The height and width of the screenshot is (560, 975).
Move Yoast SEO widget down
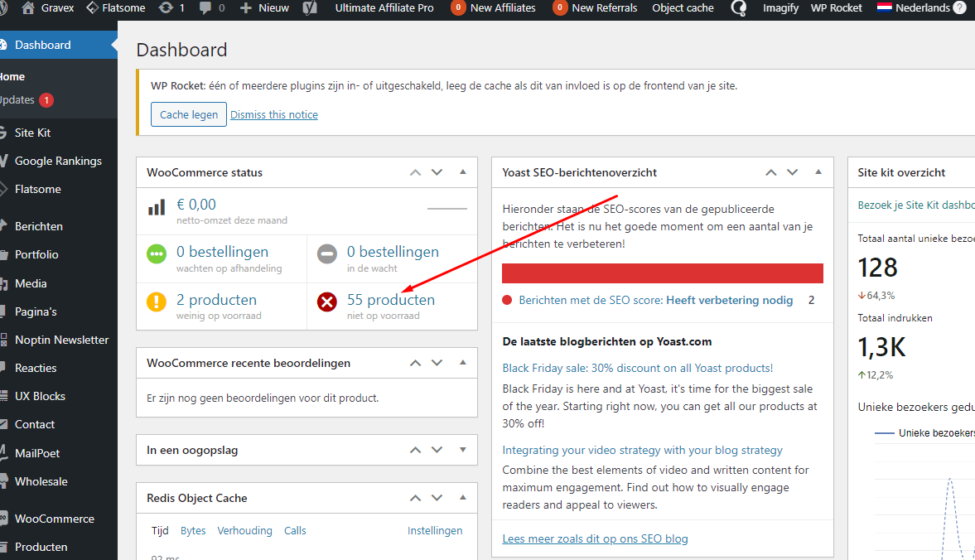click(792, 173)
